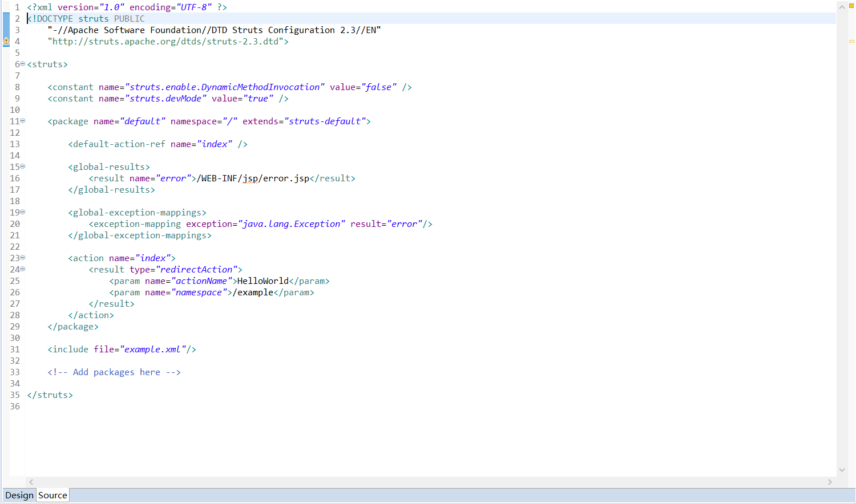
Task: Select the Source tab
Action: (53, 495)
